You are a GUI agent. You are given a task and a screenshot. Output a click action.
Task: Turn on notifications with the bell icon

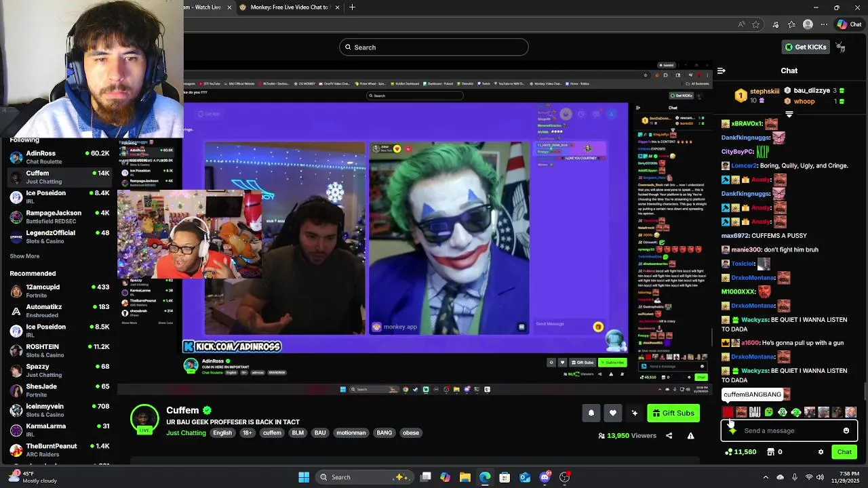point(591,413)
